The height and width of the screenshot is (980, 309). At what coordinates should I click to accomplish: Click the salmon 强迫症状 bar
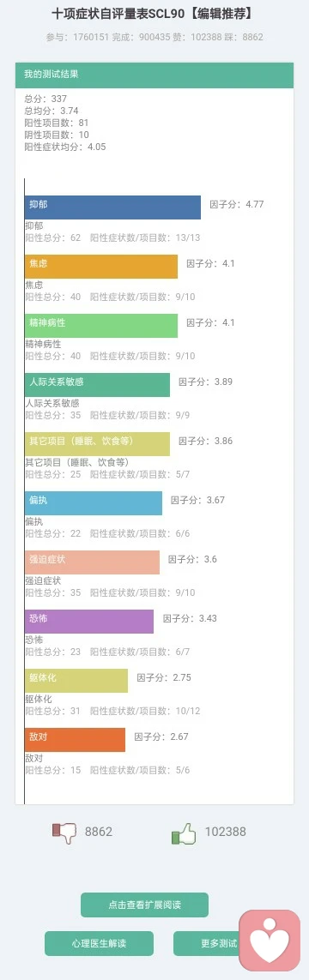(x=93, y=562)
